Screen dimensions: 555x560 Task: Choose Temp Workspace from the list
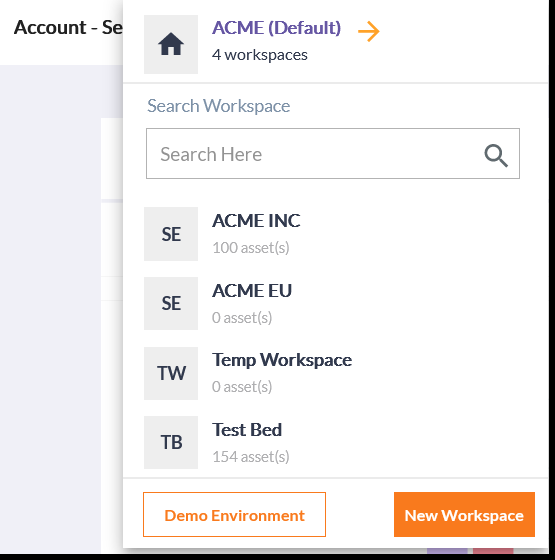282,360
